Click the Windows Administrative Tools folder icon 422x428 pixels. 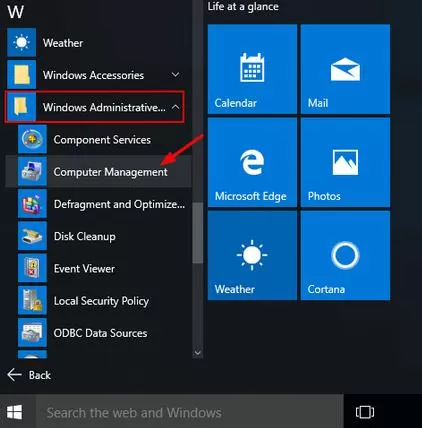(x=22, y=107)
